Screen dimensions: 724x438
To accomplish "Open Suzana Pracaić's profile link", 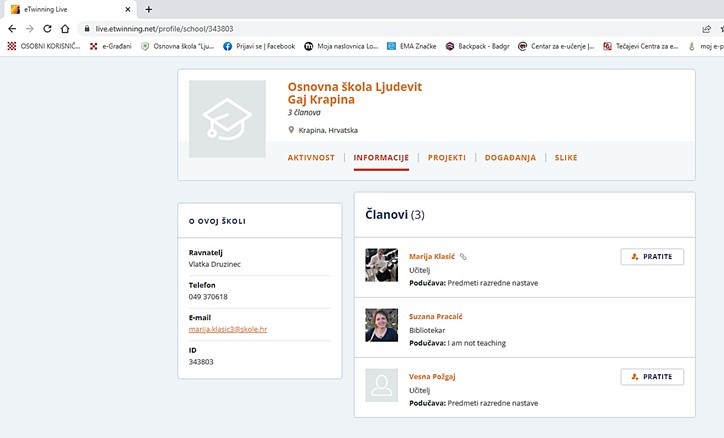I will pyautogui.click(x=435, y=316).
